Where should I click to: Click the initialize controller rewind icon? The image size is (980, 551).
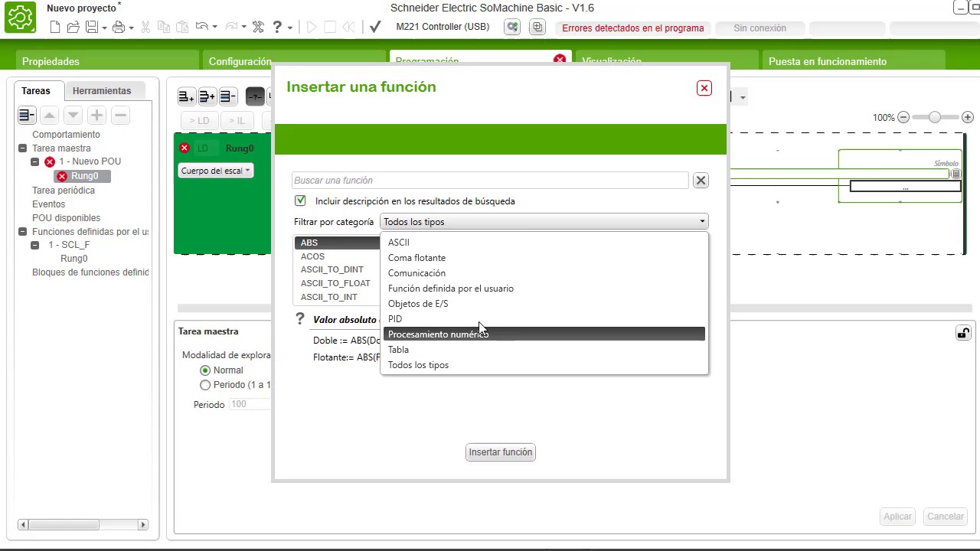coord(348,28)
